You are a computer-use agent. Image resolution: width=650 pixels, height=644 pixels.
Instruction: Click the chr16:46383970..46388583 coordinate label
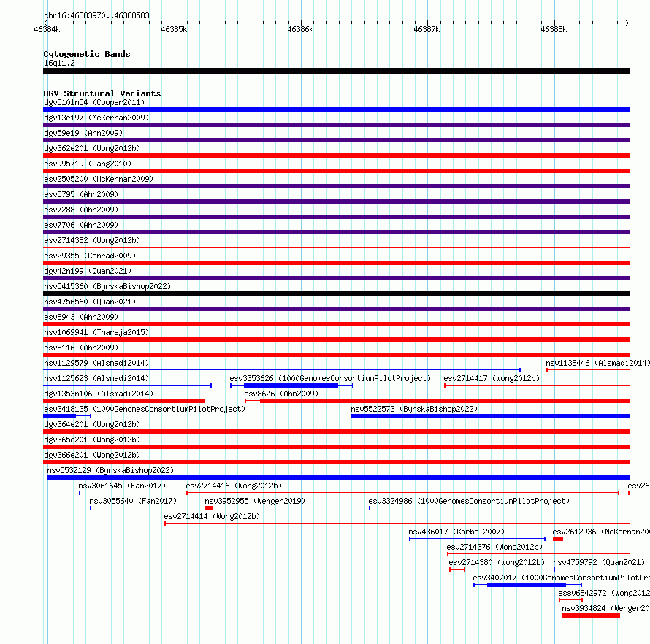click(x=96, y=15)
